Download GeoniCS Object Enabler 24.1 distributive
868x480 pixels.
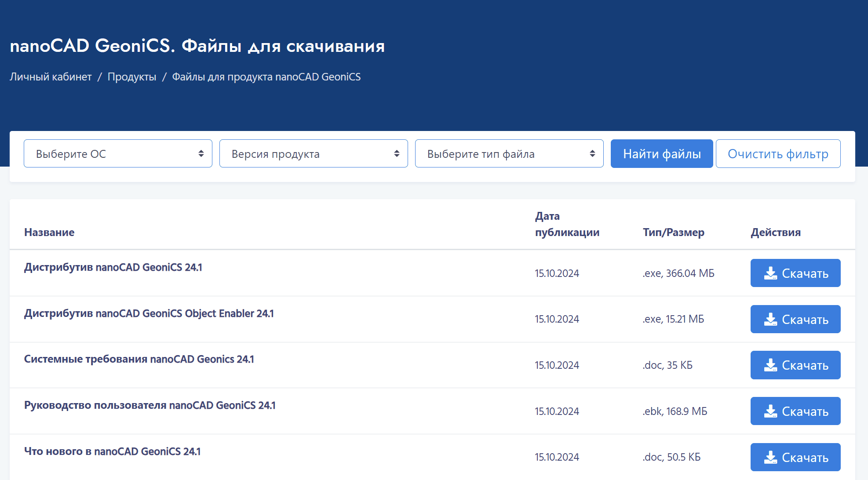[x=795, y=319]
